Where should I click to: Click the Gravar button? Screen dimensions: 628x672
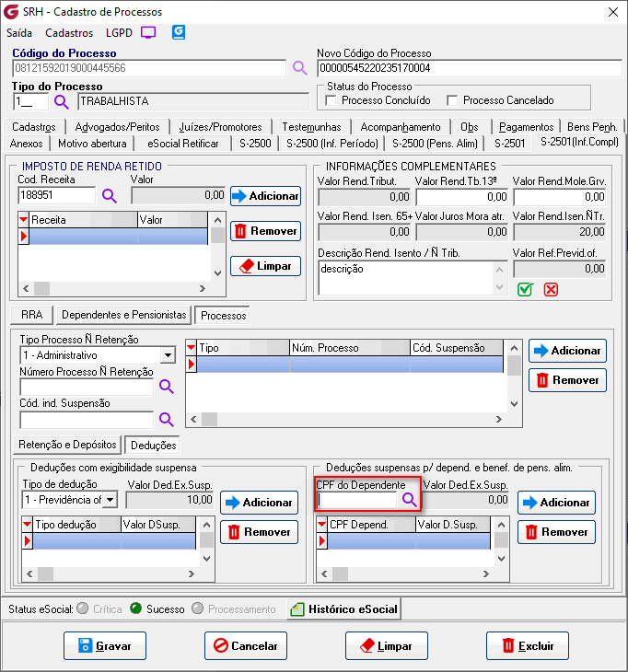pos(104,646)
